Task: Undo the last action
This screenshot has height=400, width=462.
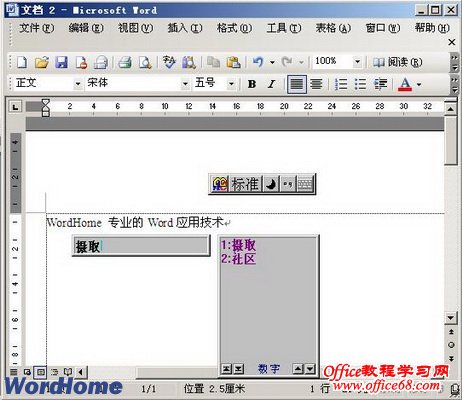Action: [x=258, y=62]
